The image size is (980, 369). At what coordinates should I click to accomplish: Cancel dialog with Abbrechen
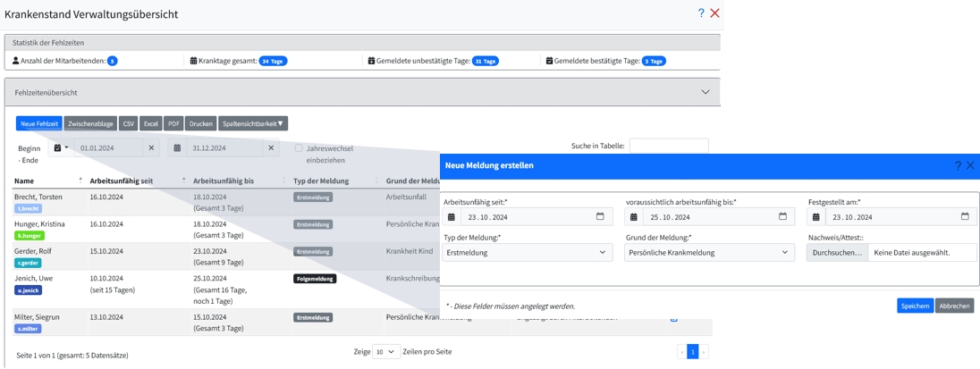tap(954, 306)
